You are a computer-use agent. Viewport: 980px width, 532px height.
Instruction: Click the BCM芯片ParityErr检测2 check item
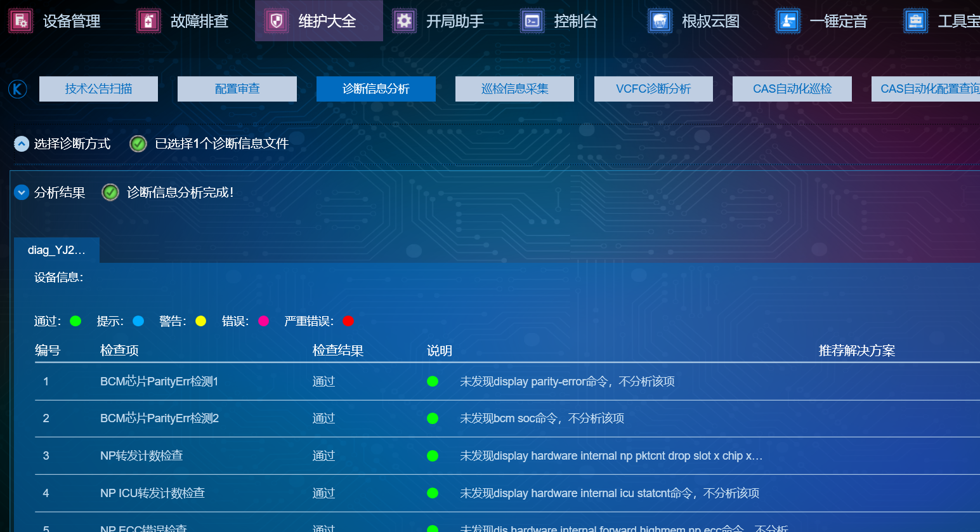160,418
